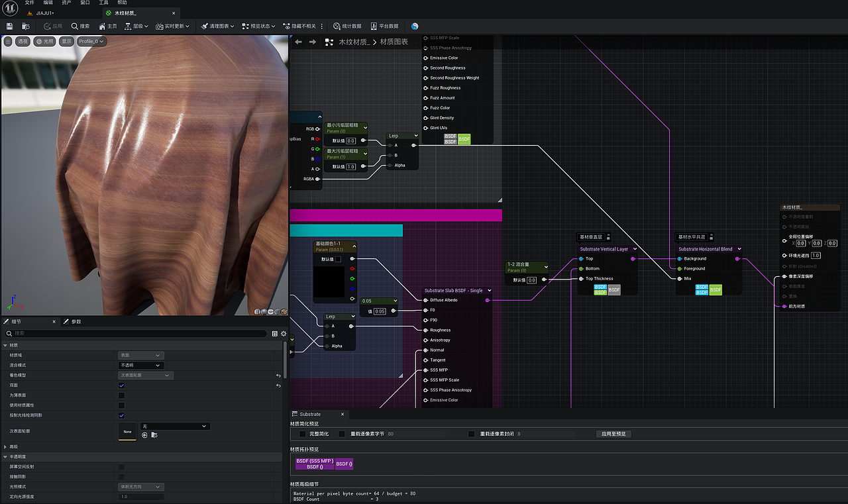This screenshot has height=504, width=848.
Task: Reset 着色模型 (Shading Model) to default arrow
Action: (x=278, y=375)
